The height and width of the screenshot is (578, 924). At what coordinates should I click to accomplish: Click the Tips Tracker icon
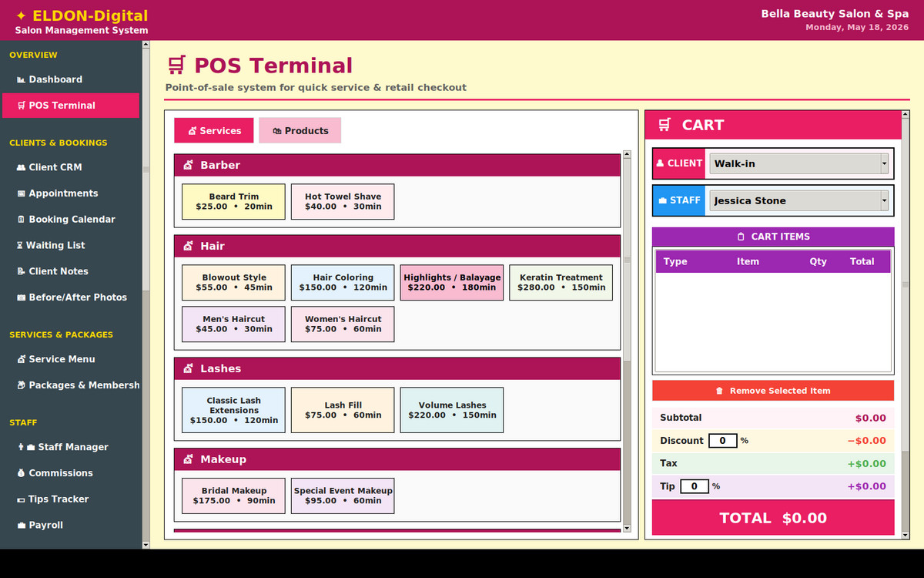(21, 499)
